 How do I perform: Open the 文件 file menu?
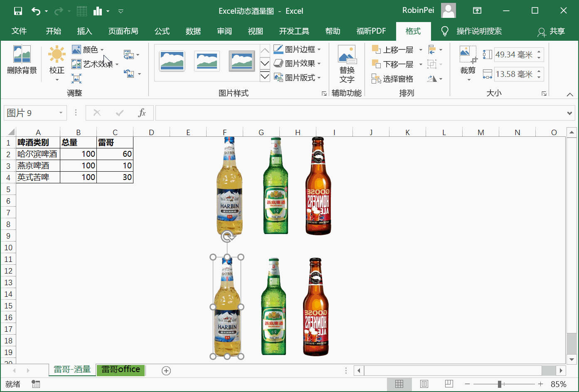click(x=19, y=31)
